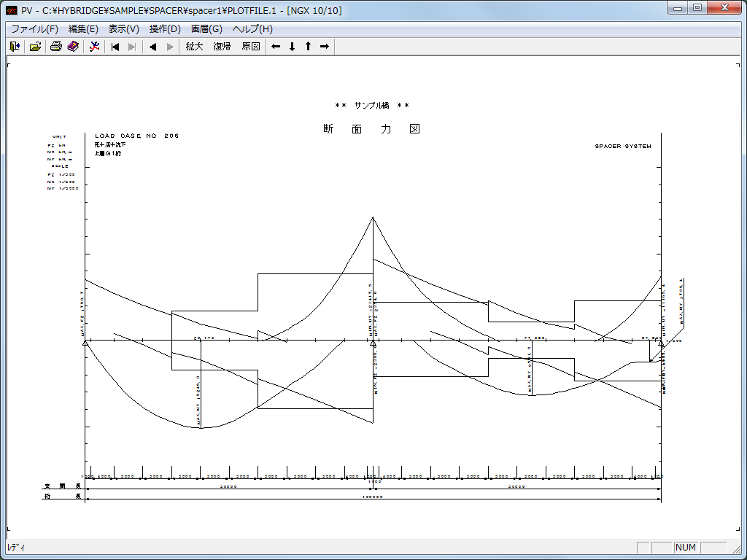The height and width of the screenshot is (560, 747).
Task: Click the 復帰 restore button
Action: (x=222, y=47)
